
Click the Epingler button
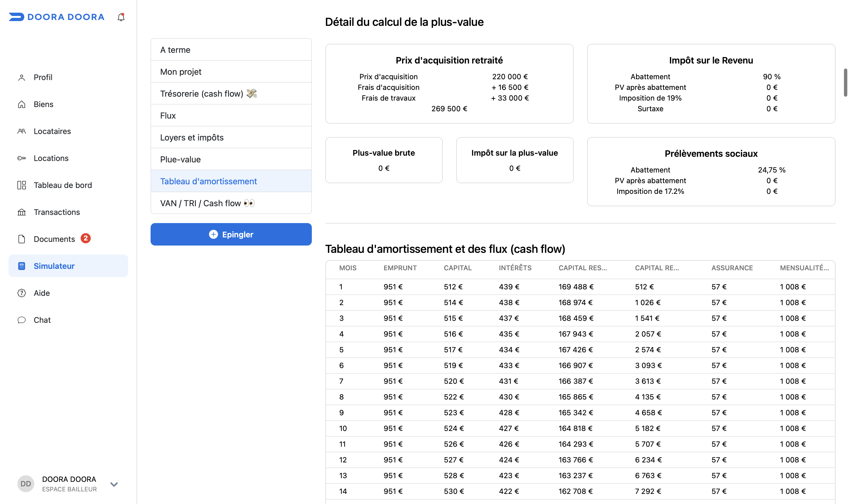(x=231, y=234)
